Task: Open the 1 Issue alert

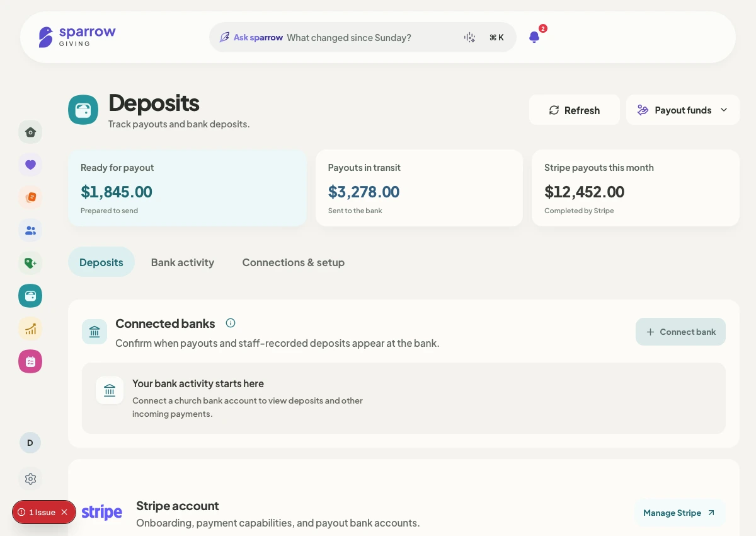Action: tap(37, 512)
